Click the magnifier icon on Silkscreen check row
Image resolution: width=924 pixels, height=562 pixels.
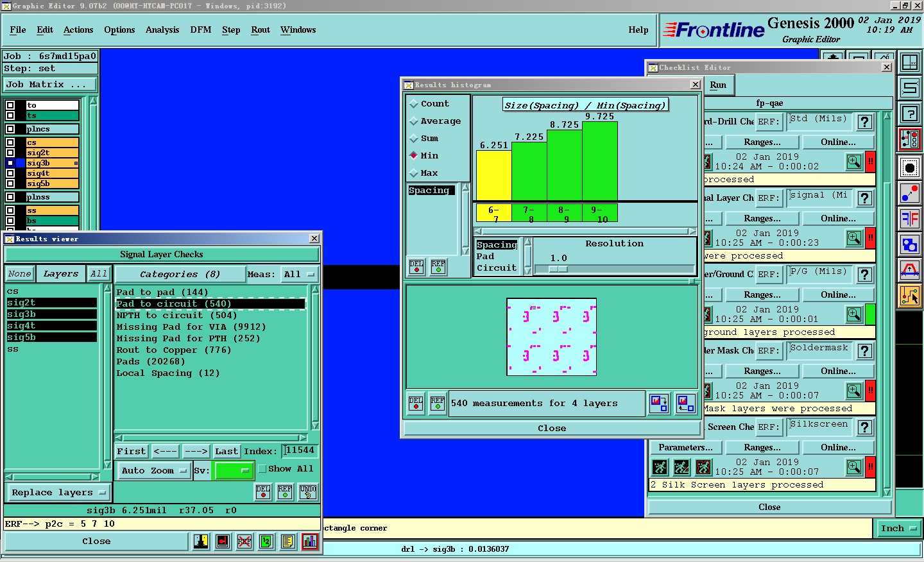[x=854, y=466]
